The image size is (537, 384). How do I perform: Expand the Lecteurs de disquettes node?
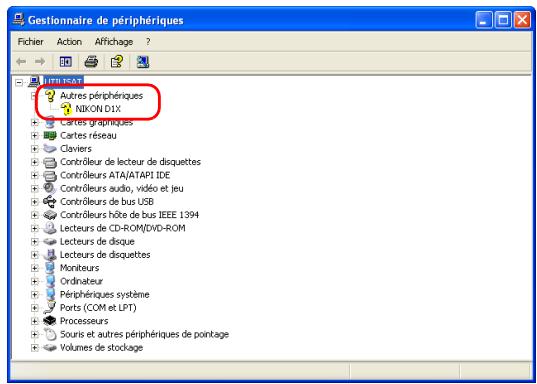coord(34,255)
